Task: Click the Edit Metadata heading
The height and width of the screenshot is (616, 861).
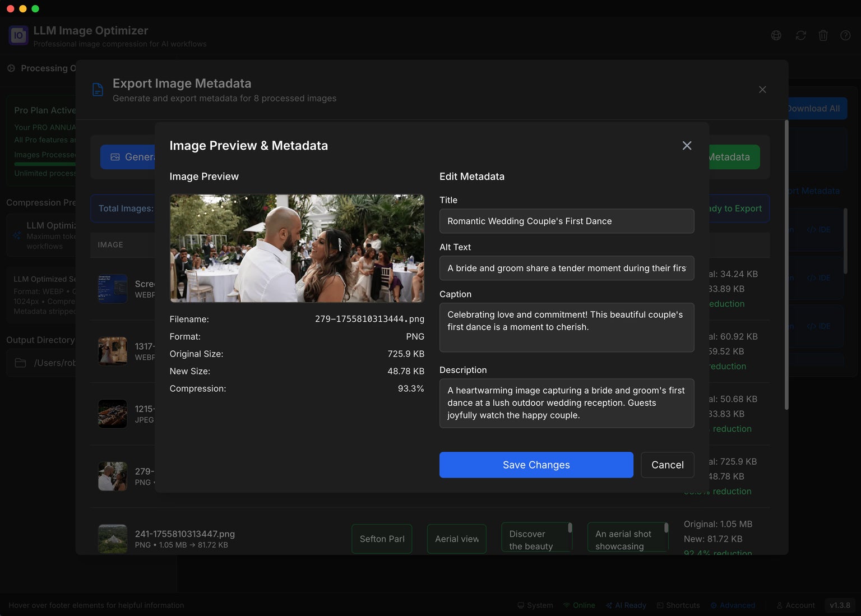Action: [472, 177]
